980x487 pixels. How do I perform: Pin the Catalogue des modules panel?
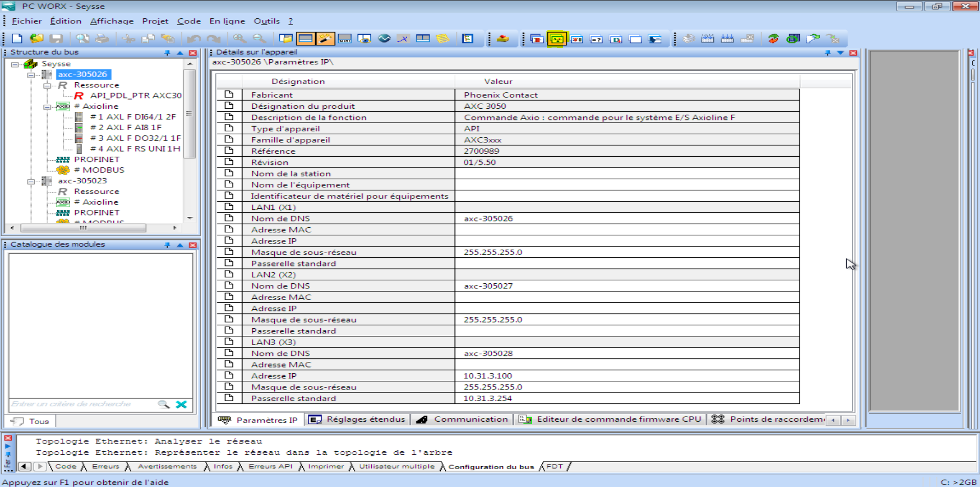coord(167,245)
